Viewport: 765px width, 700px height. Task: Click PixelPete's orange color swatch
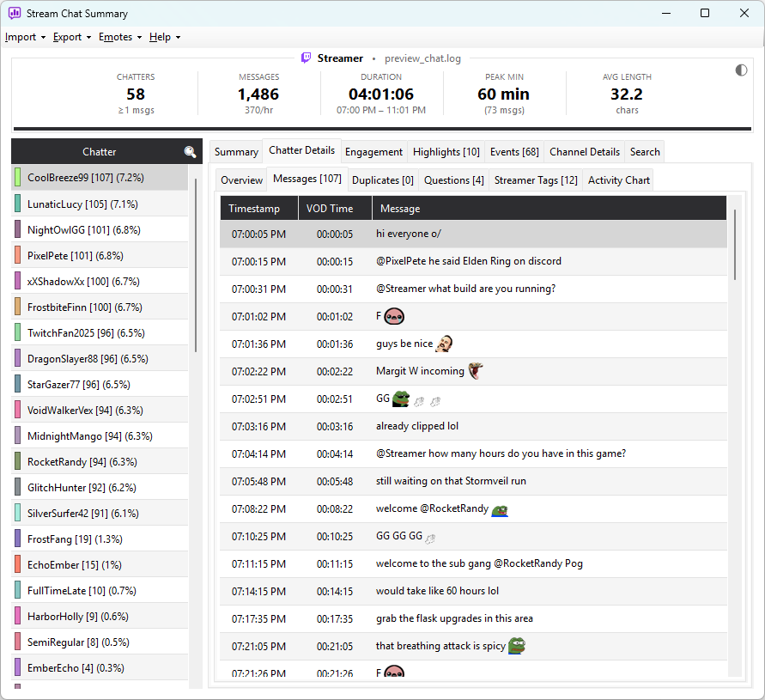click(17, 255)
